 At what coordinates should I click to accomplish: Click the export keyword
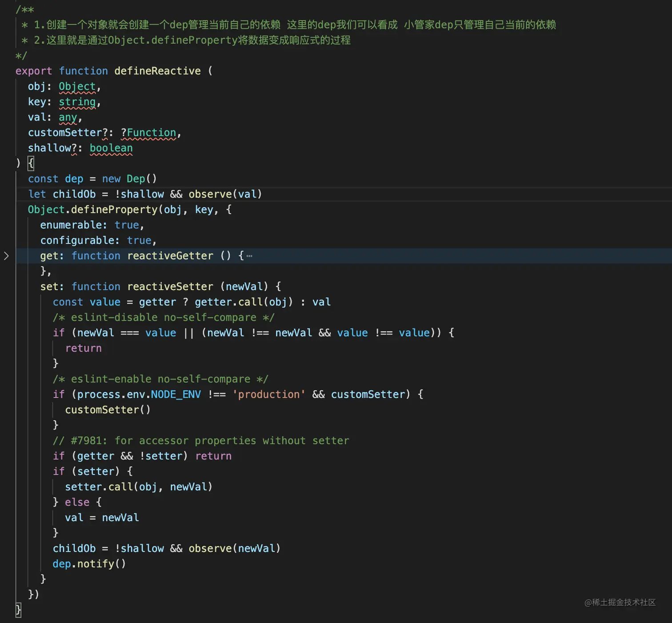(34, 71)
